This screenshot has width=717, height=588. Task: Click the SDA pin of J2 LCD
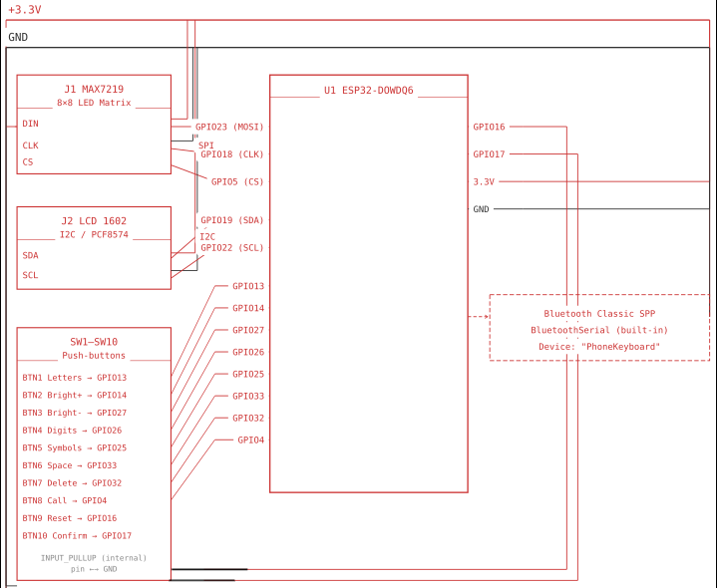(30, 255)
